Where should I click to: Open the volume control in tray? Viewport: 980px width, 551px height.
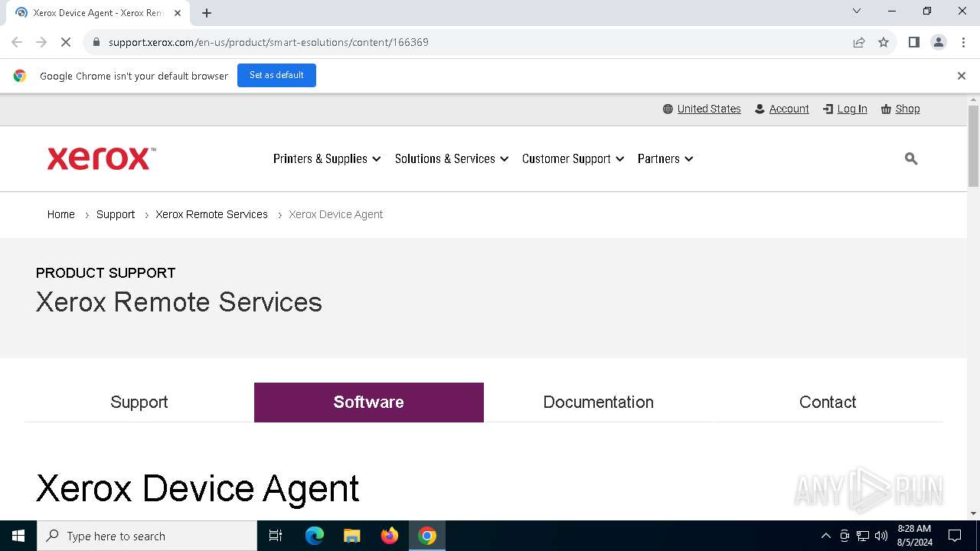(881, 536)
